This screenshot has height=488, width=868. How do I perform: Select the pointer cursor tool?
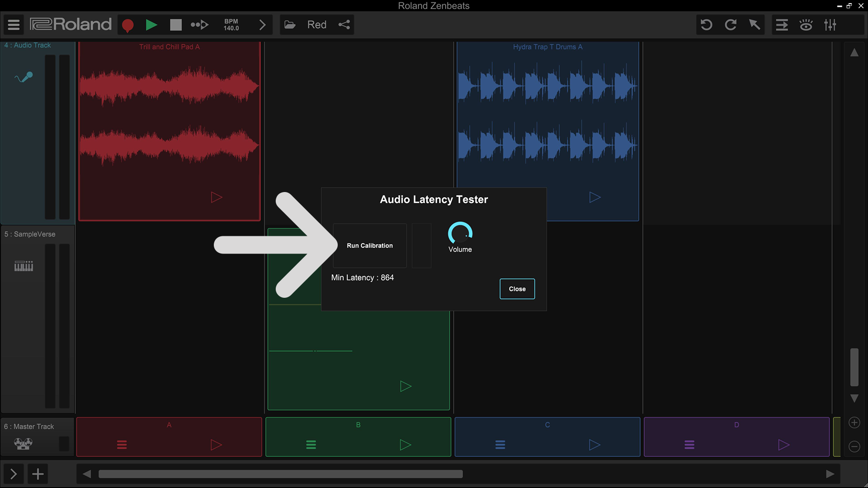(755, 25)
